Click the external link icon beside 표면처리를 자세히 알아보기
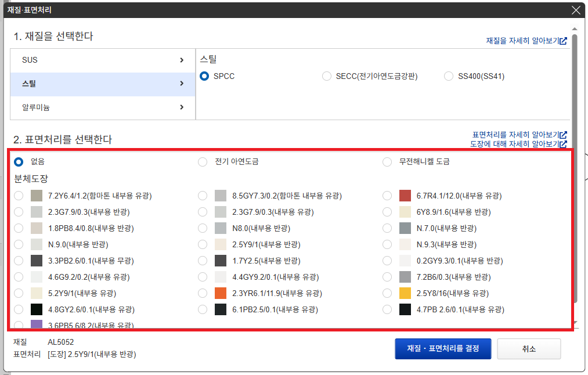This screenshot has height=375, width=588. (x=563, y=135)
